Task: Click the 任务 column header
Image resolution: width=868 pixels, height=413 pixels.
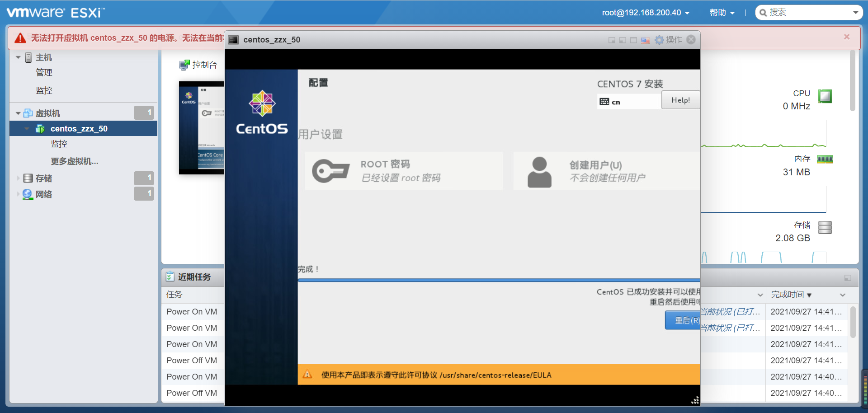Action: click(x=174, y=295)
